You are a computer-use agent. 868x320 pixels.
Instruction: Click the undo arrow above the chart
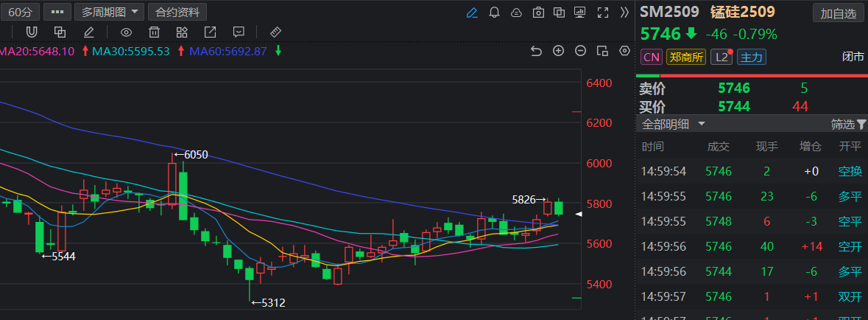click(536, 51)
